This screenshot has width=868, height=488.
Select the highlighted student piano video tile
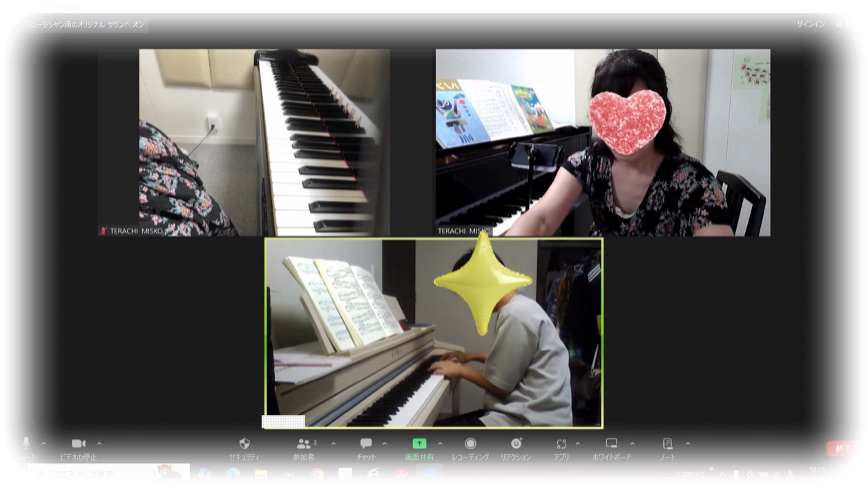pyautogui.click(x=434, y=333)
